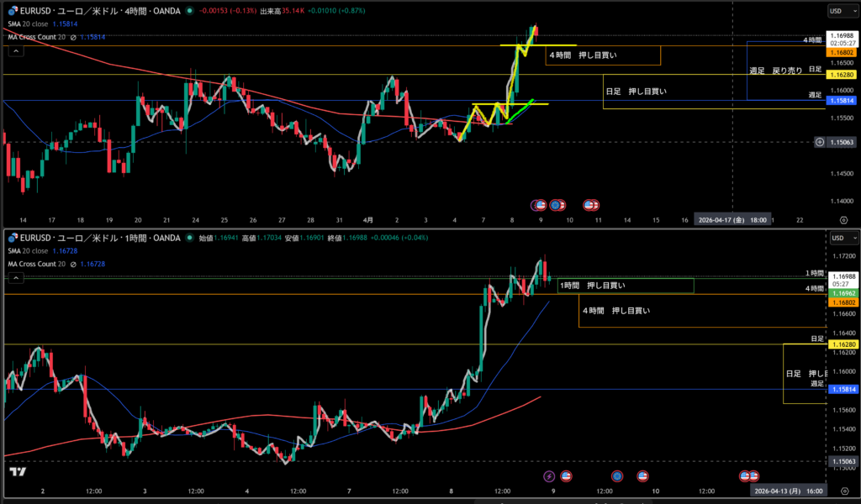
Task: Click the green market status dot in the top chart header
Action: 190,11
